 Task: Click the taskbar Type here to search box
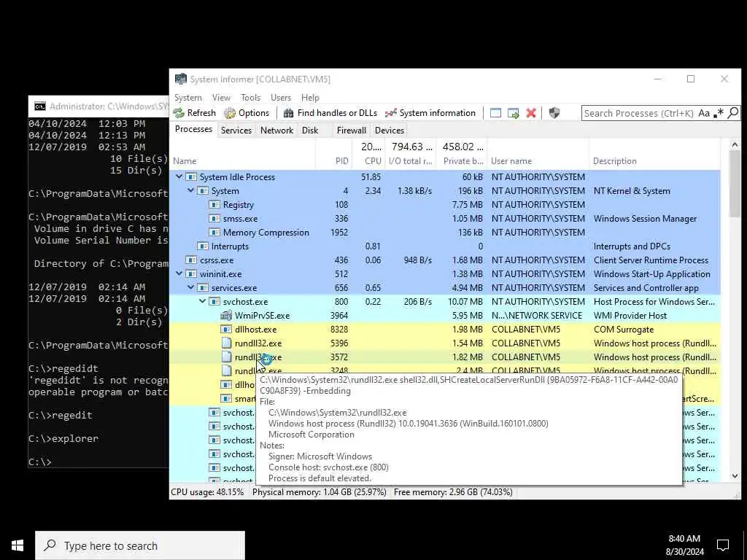[x=140, y=545]
